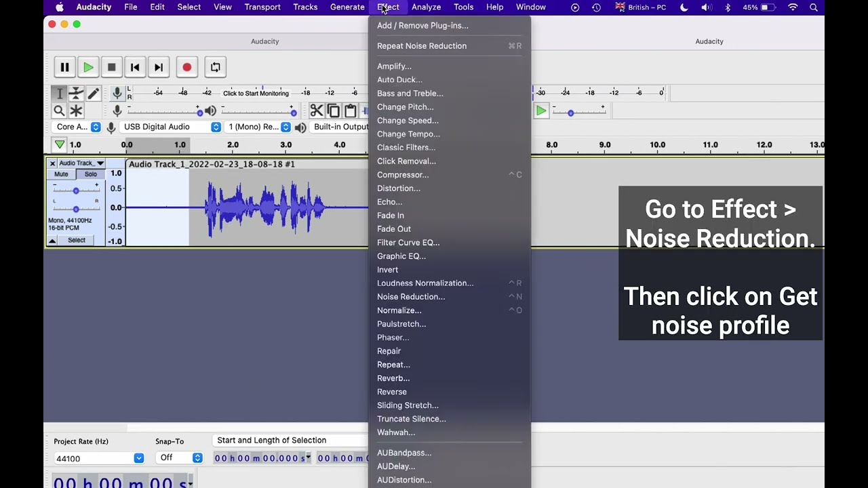Image resolution: width=868 pixels, height=488 pixels.
Task: Select the Multi-tool asterisk icon
Action: [76, 110]
